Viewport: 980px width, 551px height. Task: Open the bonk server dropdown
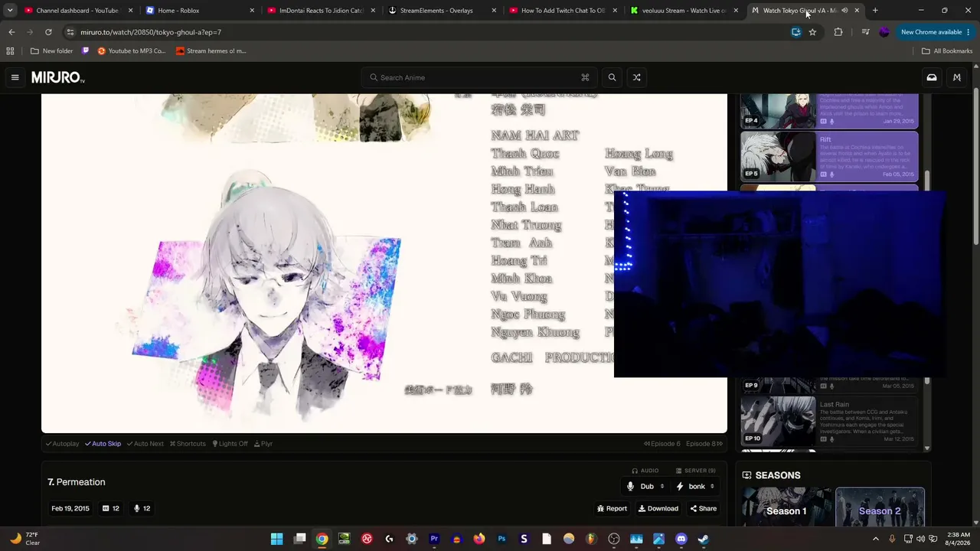pos(695,486)
